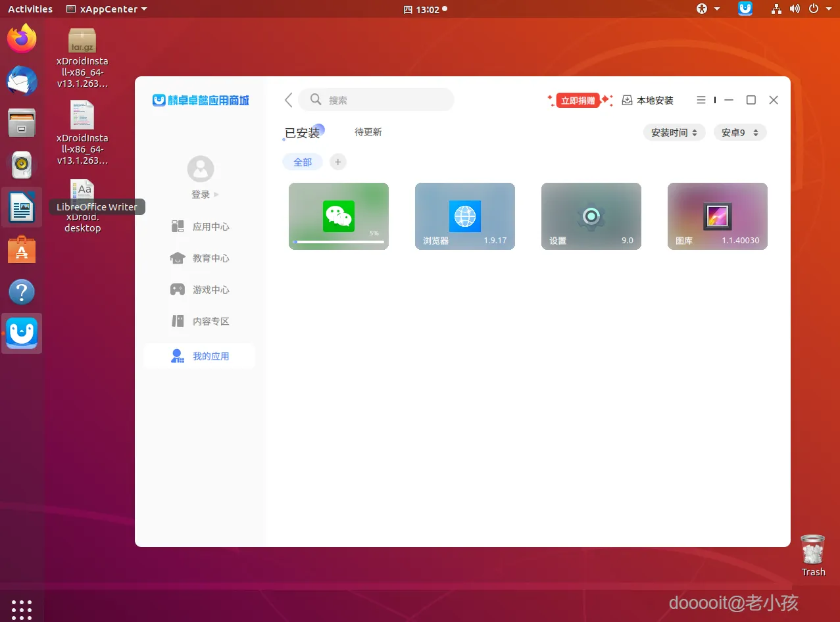Screen dimensions: 840x622
Task: Click Activities in the top bar
Action: (x=30, y=9)
